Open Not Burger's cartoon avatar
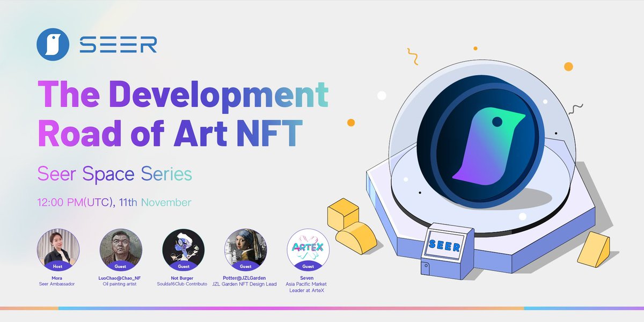Image resolution: width=644 pixels, height=322 pixels. pos(183,250)
